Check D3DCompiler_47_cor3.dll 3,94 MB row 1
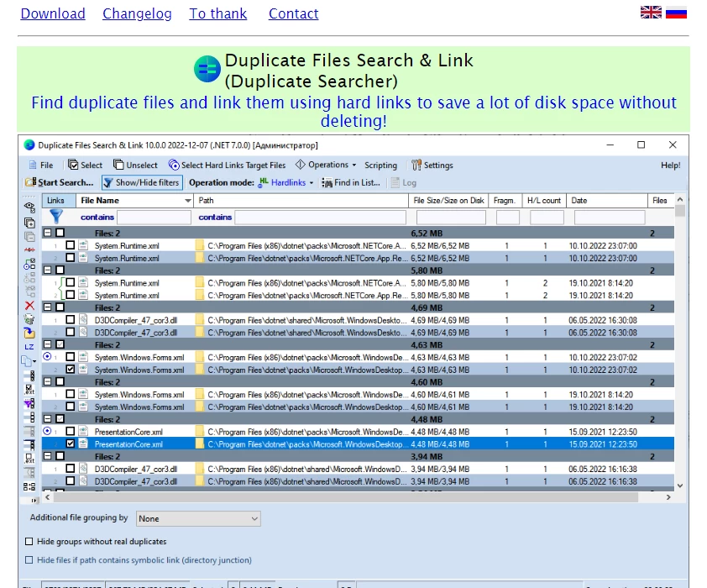The height and width of the screenshot is (588, 707). click(70, 469)
